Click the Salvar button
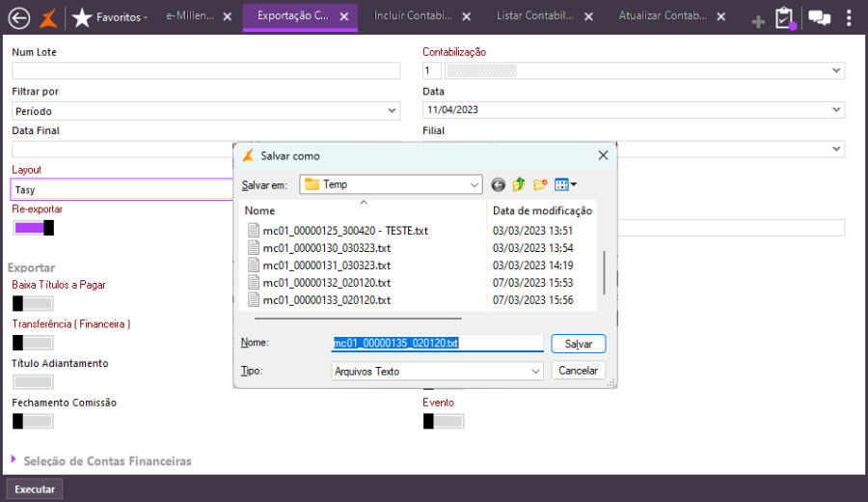 pyautogui.click(x=579, y=344)
